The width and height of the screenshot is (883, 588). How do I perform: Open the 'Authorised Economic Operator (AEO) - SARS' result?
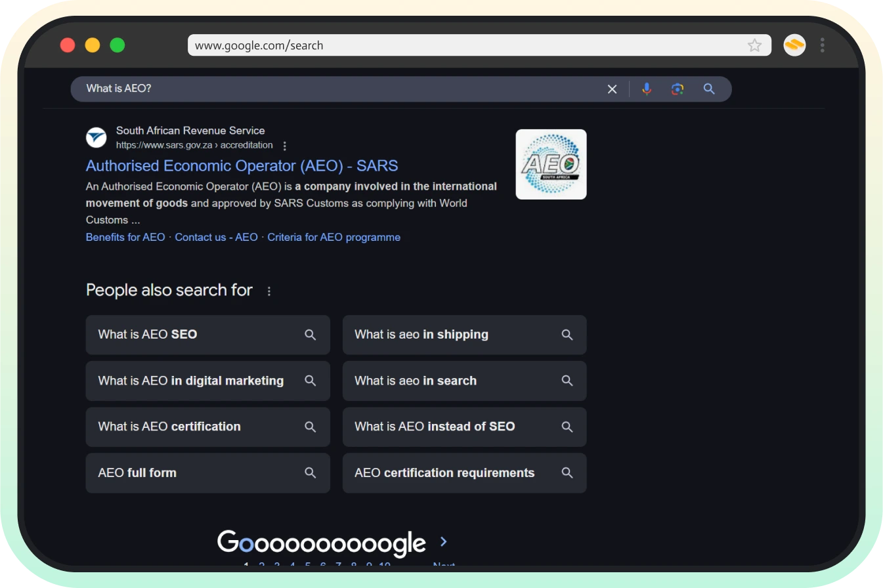point(242,165)
